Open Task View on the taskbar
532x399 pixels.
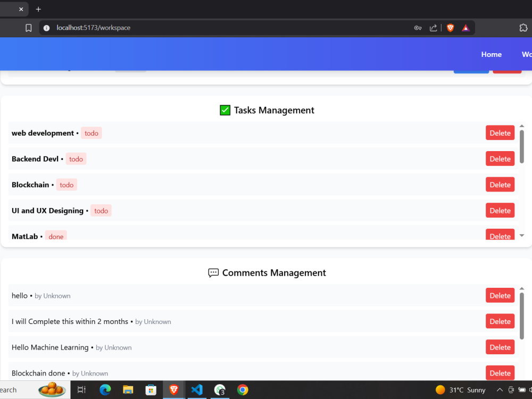pyautogui.click(x=81, y=390)
